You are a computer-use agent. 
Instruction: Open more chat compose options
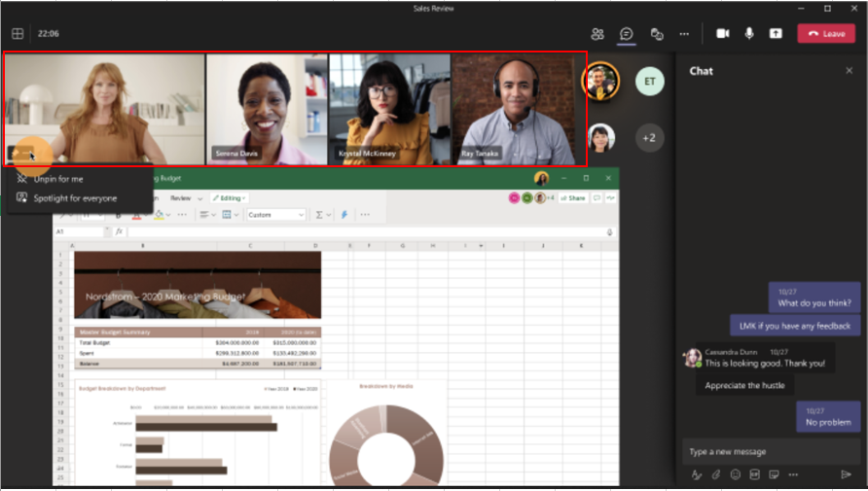(793, 474)
